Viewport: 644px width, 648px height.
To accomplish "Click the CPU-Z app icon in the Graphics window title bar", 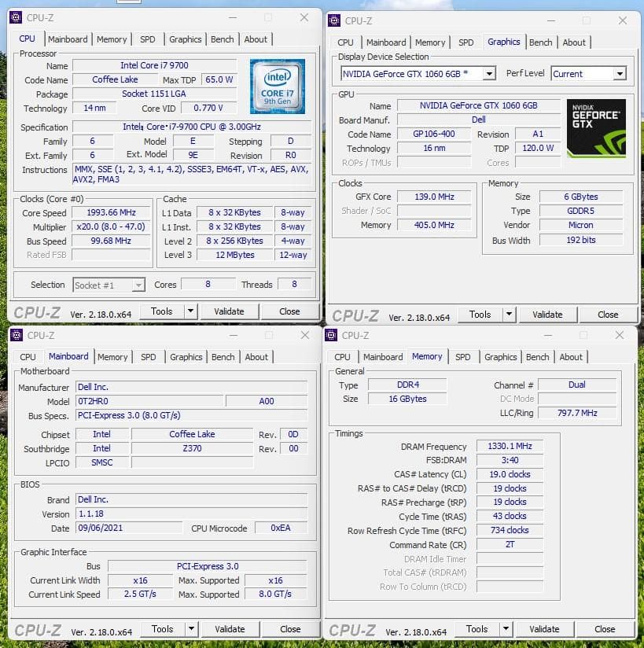I will click(x=334, y=20).
